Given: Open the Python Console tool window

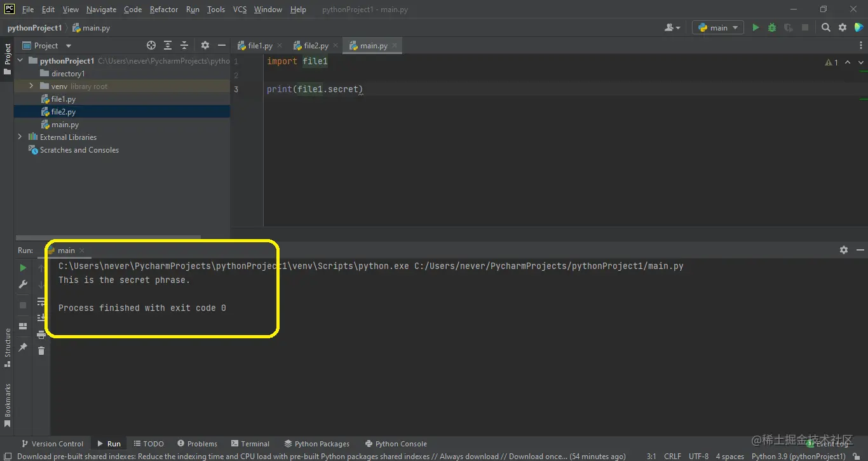Looking at the screenshot, I should click(x=396, y=443).
